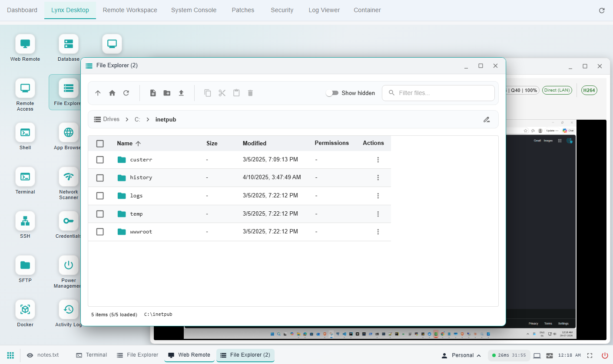Edit the path using the pencil icon
The height and width of the screenshot is (364, 613).
487,119
